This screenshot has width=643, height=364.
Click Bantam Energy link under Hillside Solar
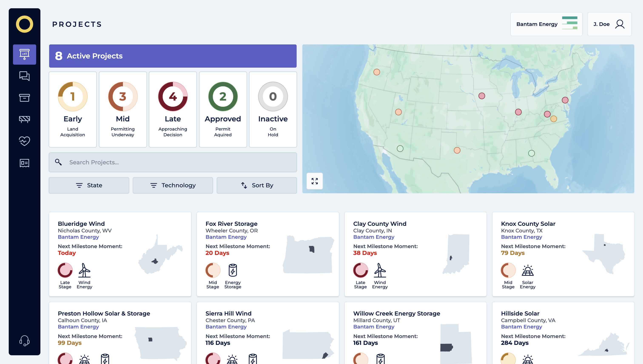pos(522,327)
